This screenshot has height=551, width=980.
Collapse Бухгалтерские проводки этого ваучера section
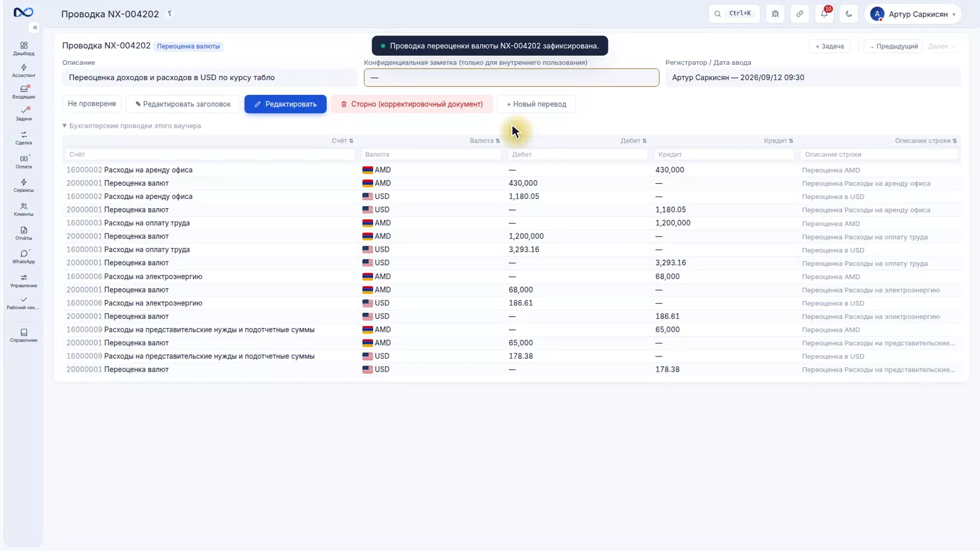tap(132, 126)
